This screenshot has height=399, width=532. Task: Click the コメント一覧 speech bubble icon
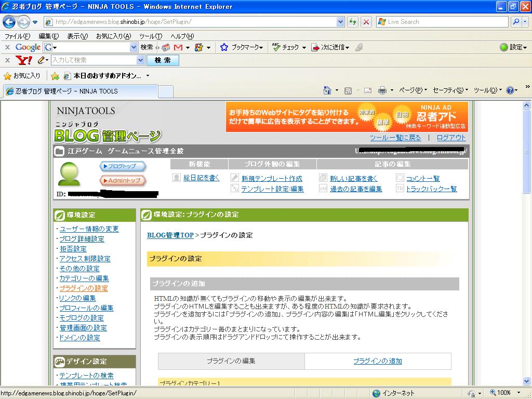pyautogui.click(x=400, y=178)
